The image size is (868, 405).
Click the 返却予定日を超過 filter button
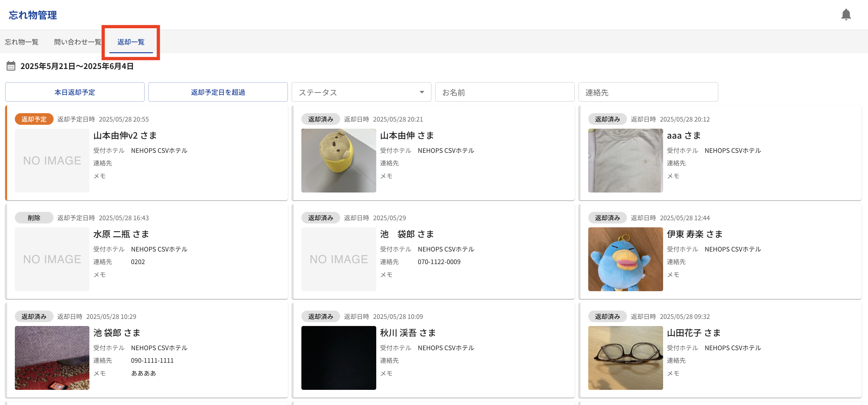[218, 92]
